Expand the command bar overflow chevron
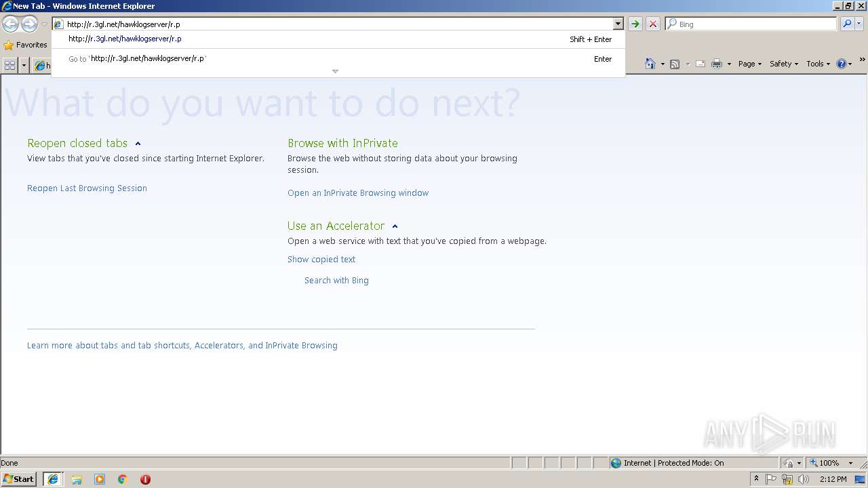This screenshot has height=488, width=868. click(x=863, y=60)
